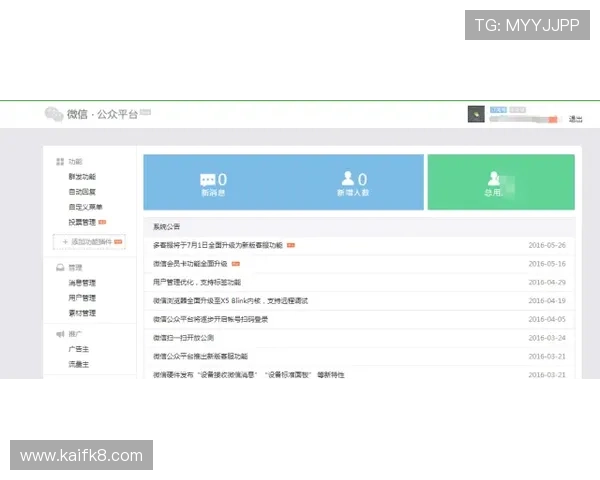
Task: Open 流量主 in the sidebar
Action: click(78, 364)
